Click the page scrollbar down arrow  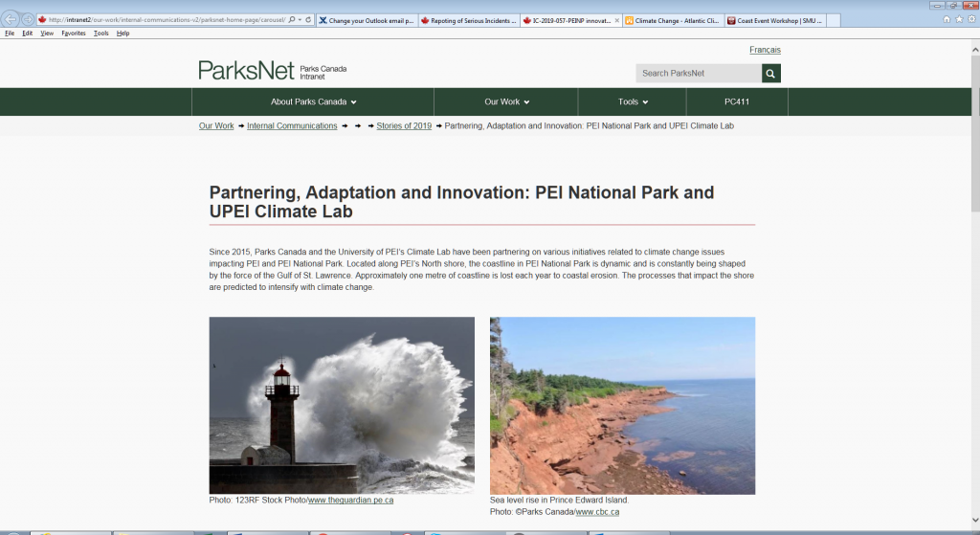(975, 520)
